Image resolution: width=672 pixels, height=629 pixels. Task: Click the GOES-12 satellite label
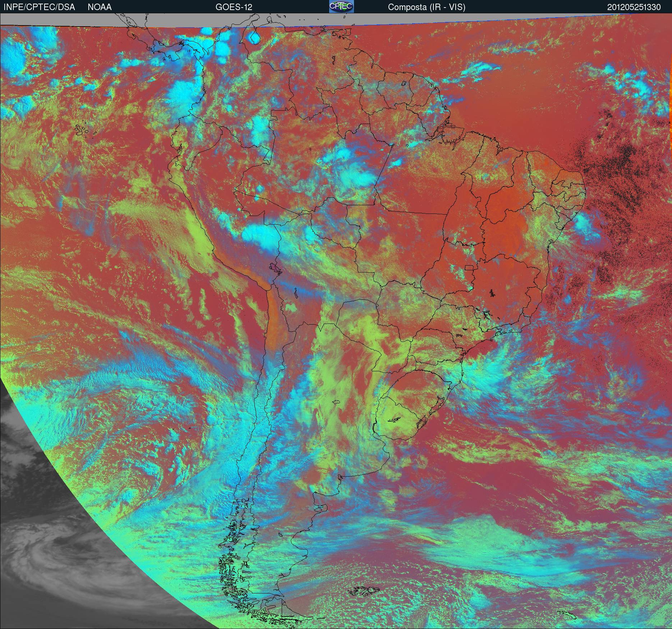coord(234,7)
